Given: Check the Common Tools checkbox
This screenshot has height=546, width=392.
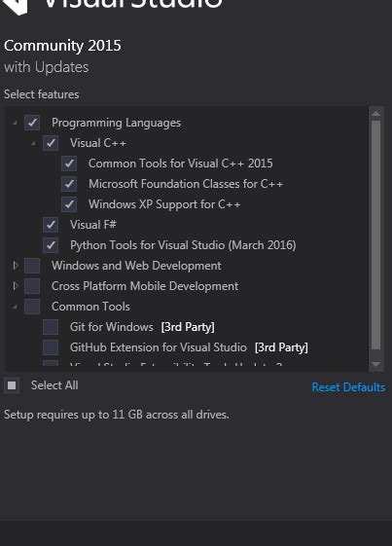Looking at the screenshot, I should pyautogui.click(x=32, y=307).
